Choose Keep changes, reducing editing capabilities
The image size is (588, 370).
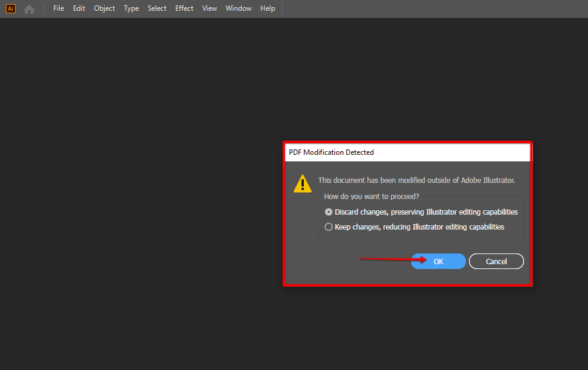pos(328,227)
